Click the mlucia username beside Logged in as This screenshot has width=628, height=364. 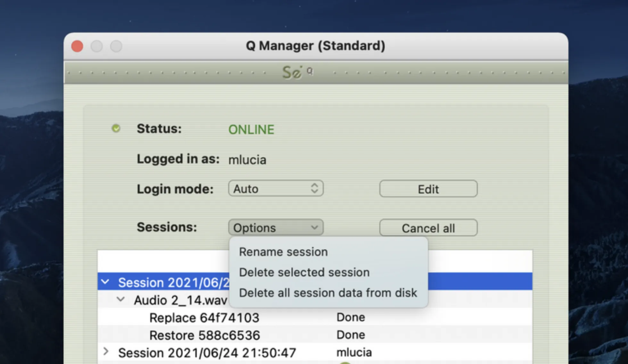tap(247, 160)
